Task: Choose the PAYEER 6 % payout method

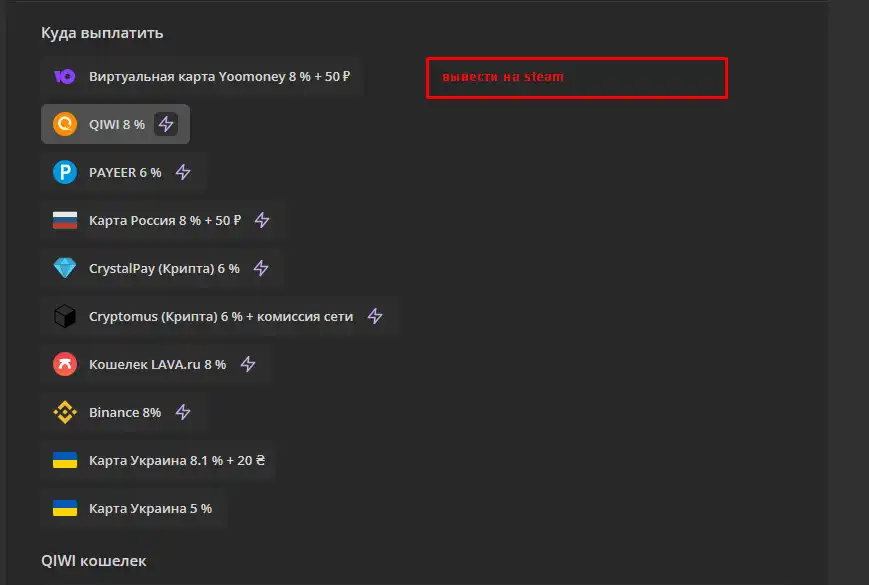Action: pyautogui.click(x=124, y=172)
